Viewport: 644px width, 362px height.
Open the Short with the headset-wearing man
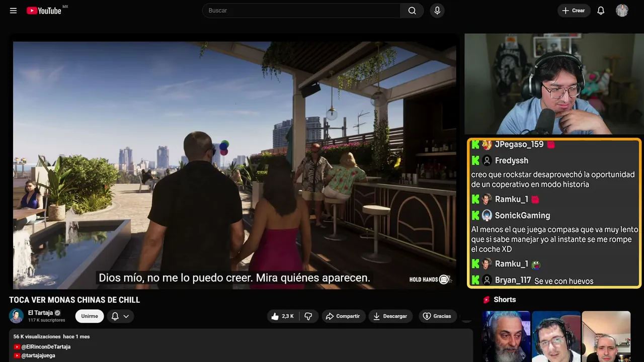pos(556,336)
